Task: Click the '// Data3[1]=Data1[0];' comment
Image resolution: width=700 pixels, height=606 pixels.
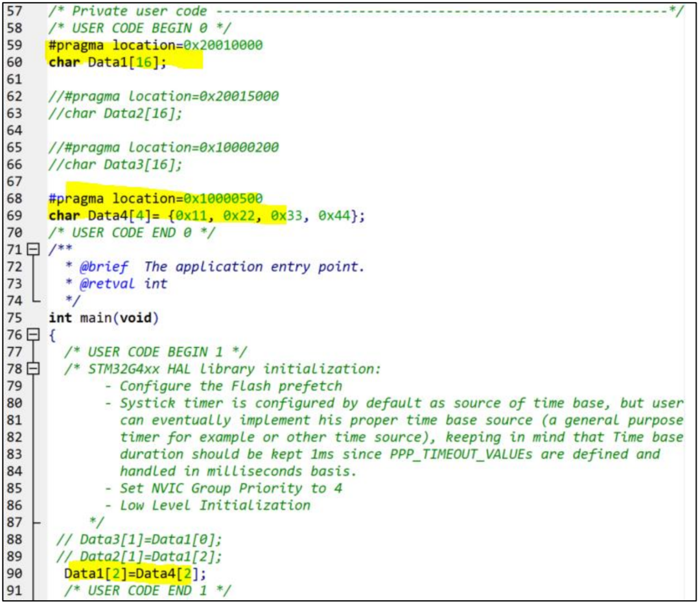Action: click(139, 539)
